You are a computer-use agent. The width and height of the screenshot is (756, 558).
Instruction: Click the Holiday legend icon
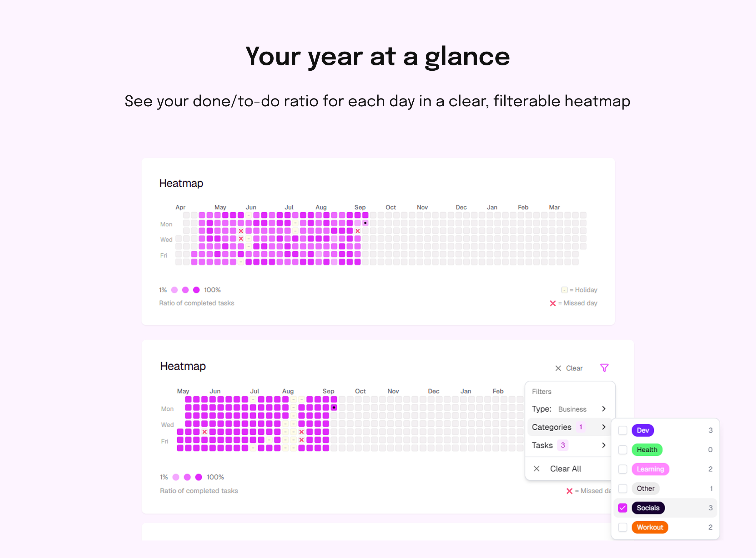click(x=564, y=290)
